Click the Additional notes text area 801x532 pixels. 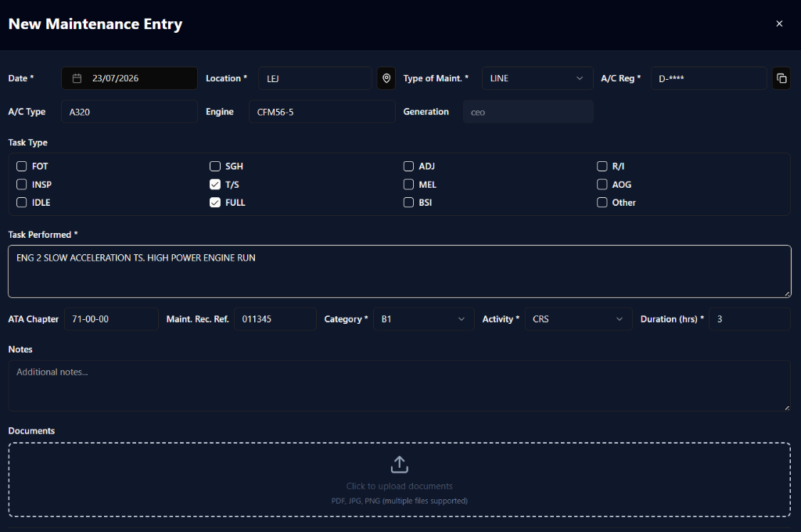click(x=400, y=386)
